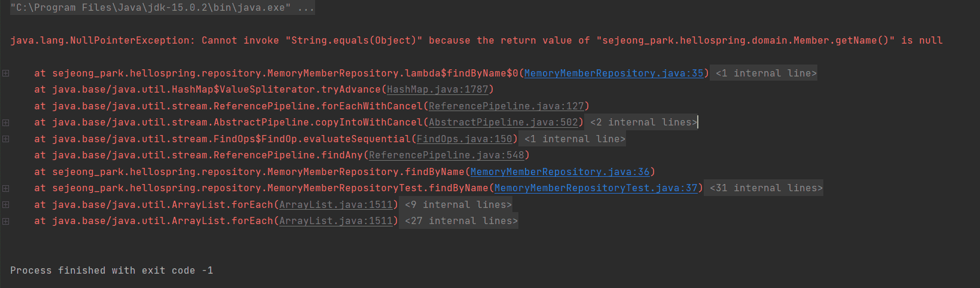Open the FindOps.java:150 link
980x288 pixels.
click(x=464, y=139)
